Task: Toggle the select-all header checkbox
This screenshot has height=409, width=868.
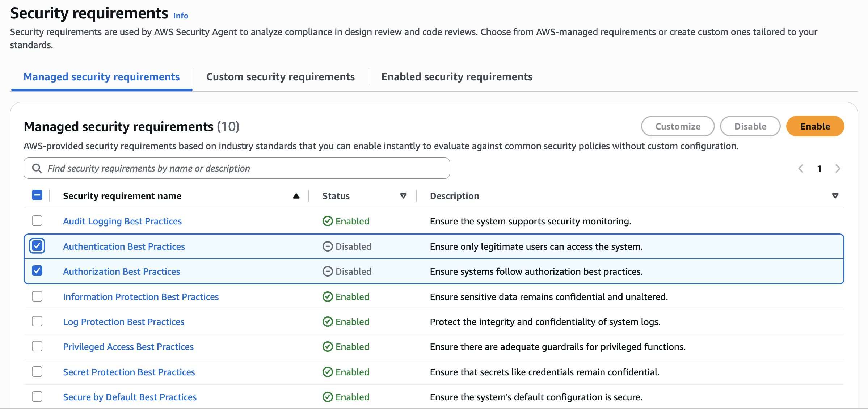Action: point(37,195)
